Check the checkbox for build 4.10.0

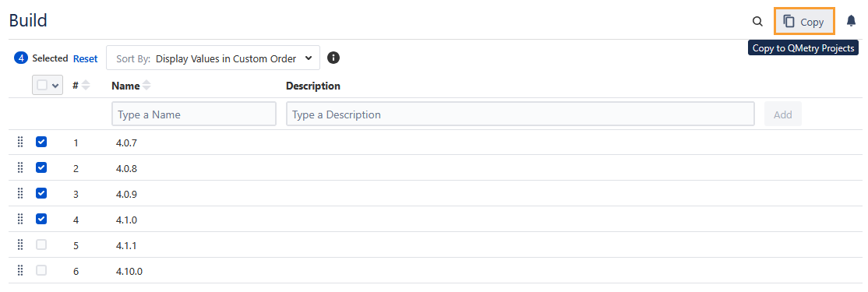point(41,270)
